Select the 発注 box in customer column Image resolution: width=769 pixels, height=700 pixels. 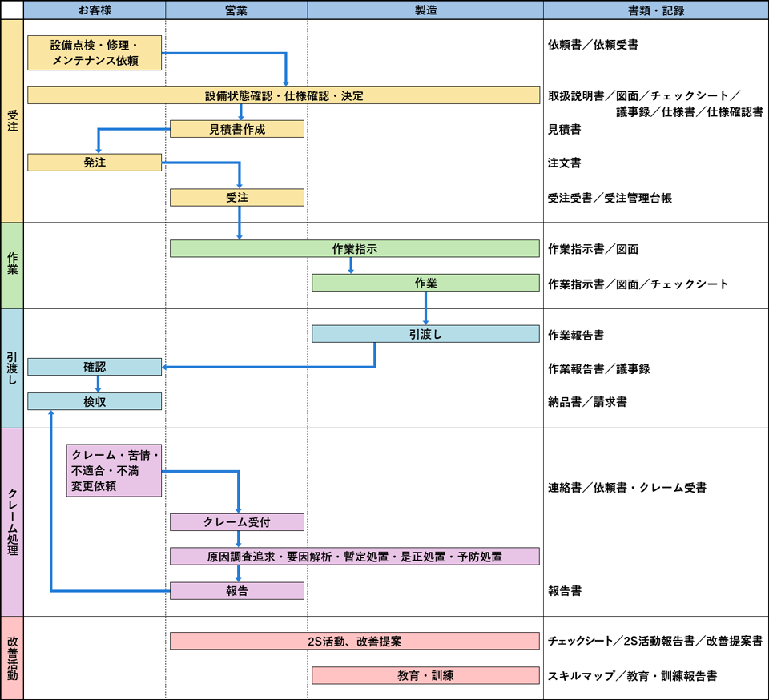pos(95,163)
